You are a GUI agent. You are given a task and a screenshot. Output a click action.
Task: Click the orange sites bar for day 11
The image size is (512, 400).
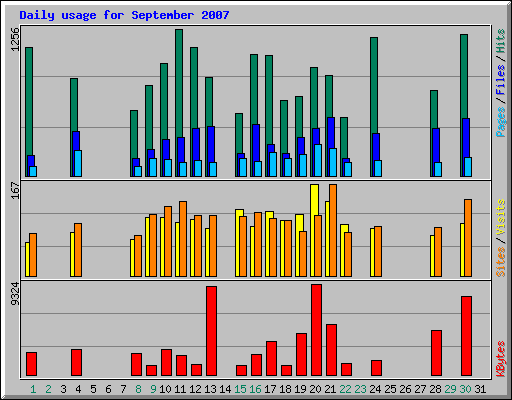pos(183,239)
